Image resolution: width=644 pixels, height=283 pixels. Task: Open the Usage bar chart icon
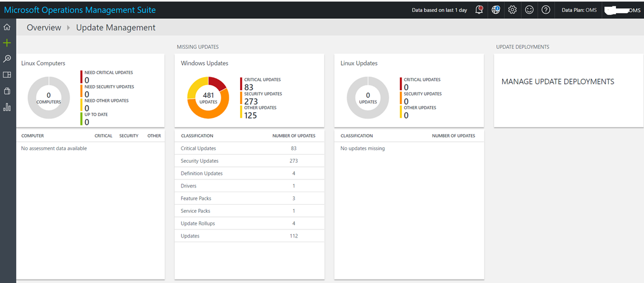[x=6, y=107]
